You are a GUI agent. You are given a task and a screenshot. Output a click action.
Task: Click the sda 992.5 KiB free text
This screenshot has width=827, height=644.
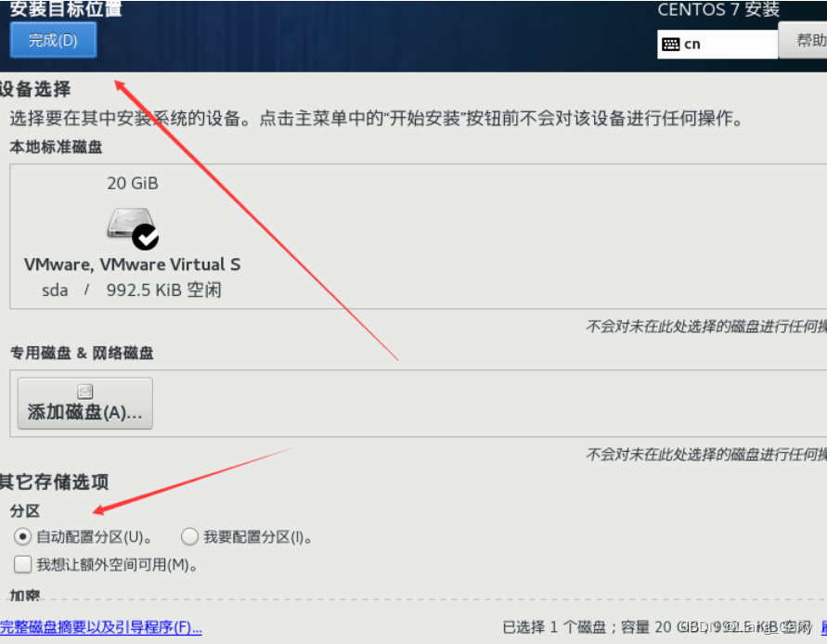132,290
